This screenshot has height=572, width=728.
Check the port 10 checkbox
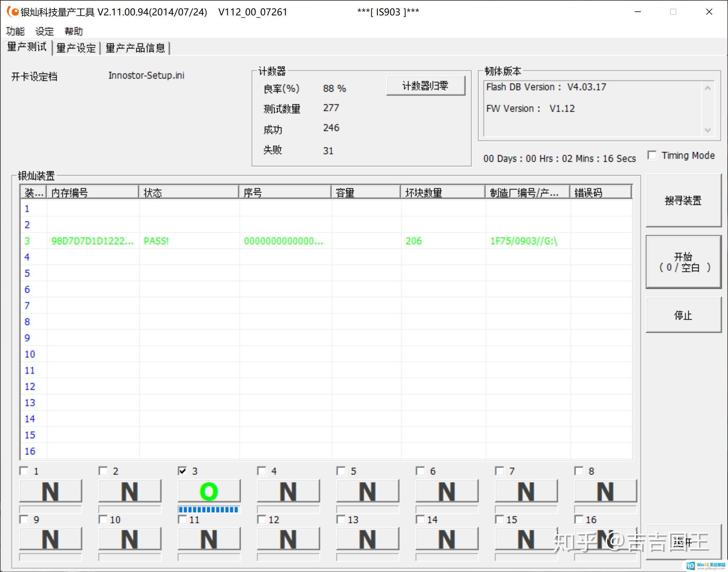click(103, 519)
